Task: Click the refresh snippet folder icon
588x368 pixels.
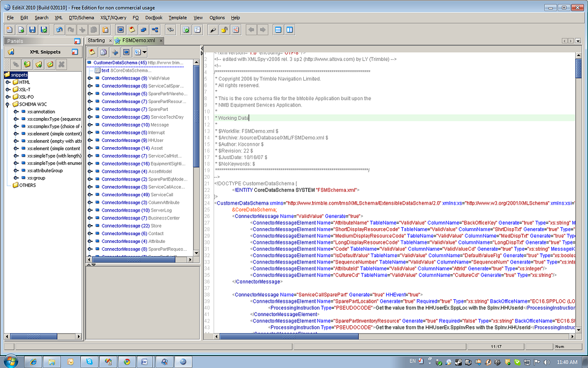Action: pyautogui.click(x=27, y=64)
